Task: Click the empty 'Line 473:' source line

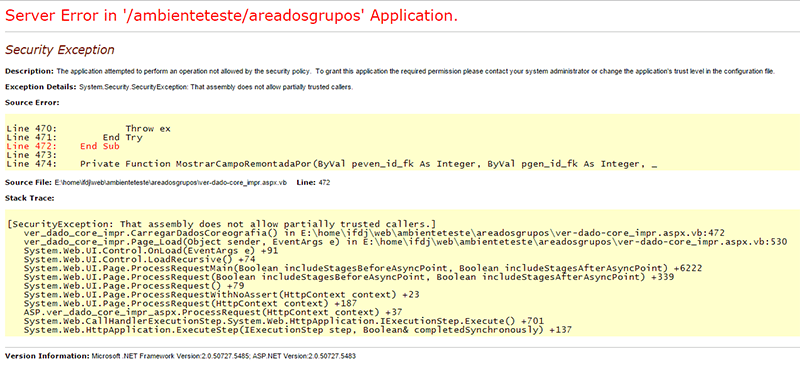Action: point(32,155)
